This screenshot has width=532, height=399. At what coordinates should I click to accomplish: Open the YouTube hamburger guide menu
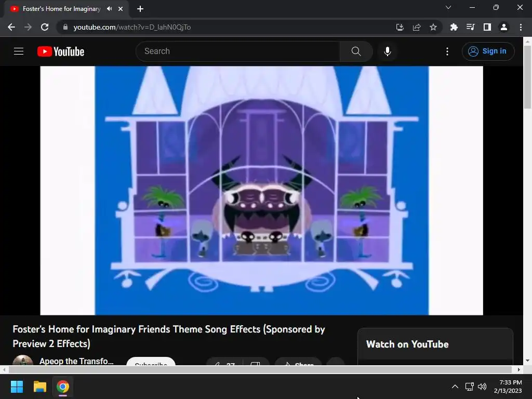point(19,51)
